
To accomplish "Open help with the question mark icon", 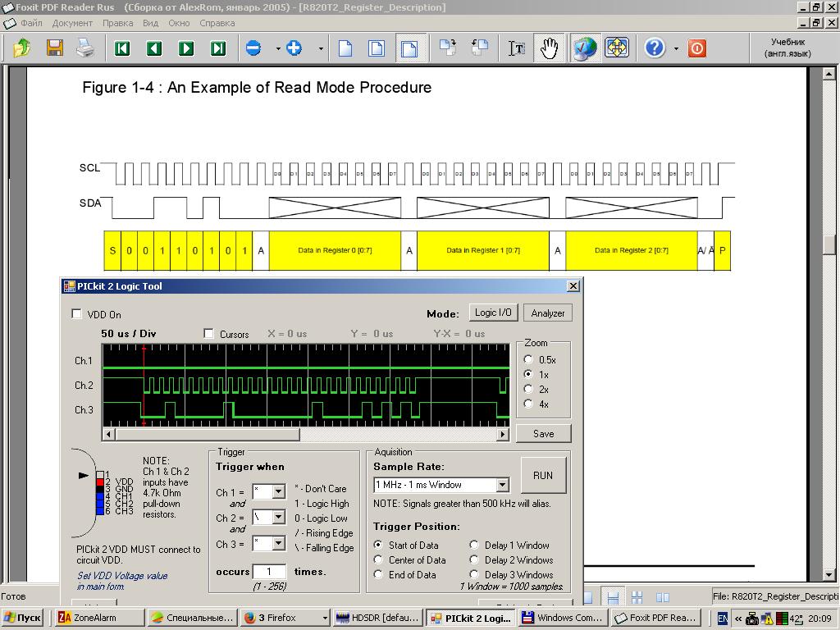I will 654,48.
